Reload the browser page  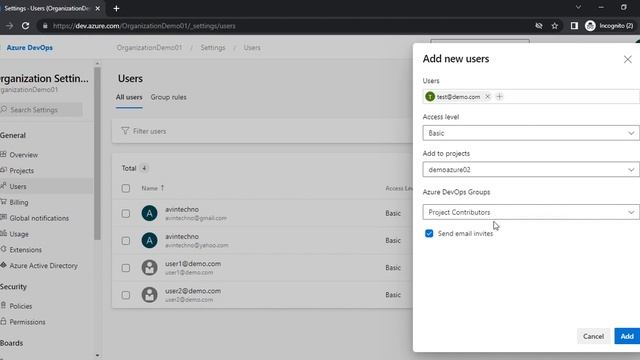[x=25, y=26]
